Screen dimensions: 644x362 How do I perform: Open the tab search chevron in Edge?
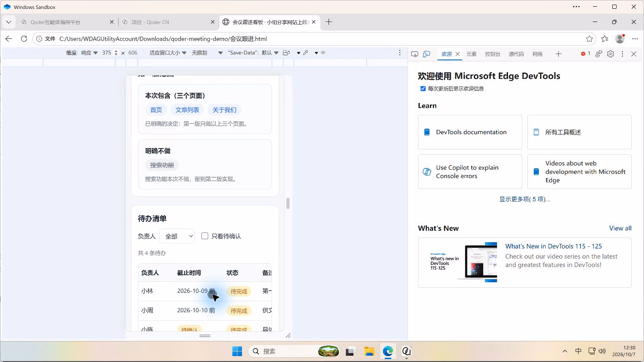[9, 22]
